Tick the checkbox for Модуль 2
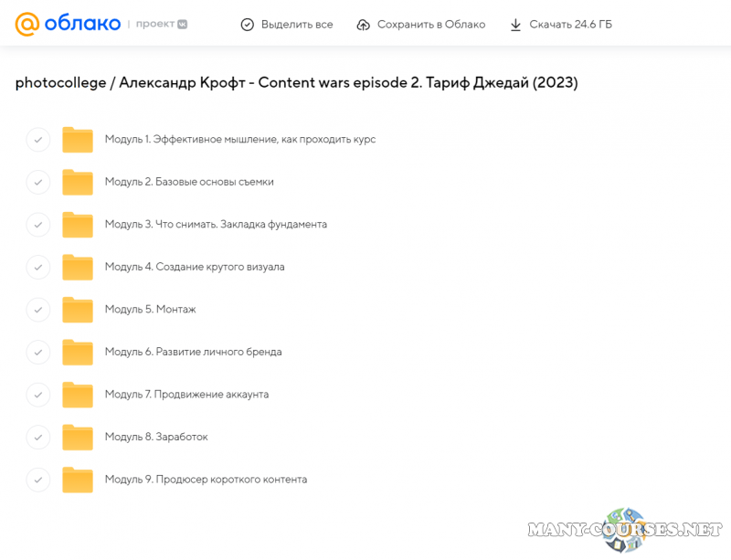Viewport: 731px width, 560px height. tap(37, 182)
